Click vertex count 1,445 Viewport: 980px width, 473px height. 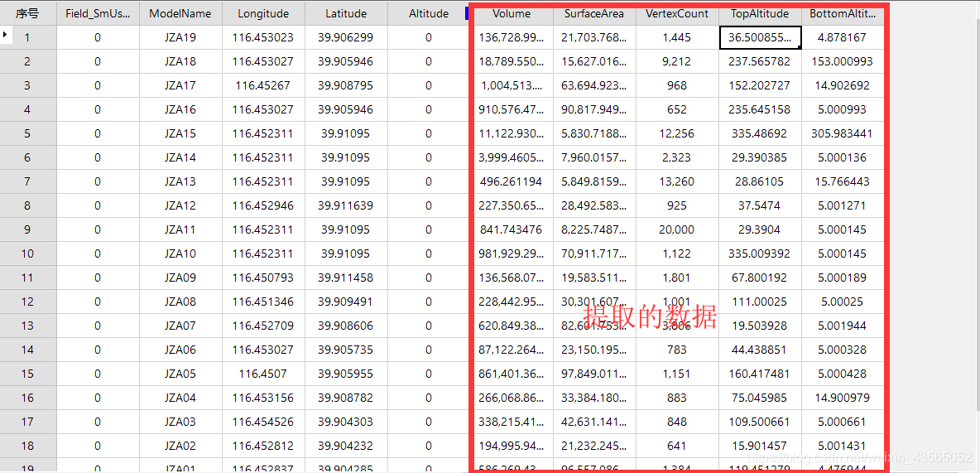[x=677, y=37]
